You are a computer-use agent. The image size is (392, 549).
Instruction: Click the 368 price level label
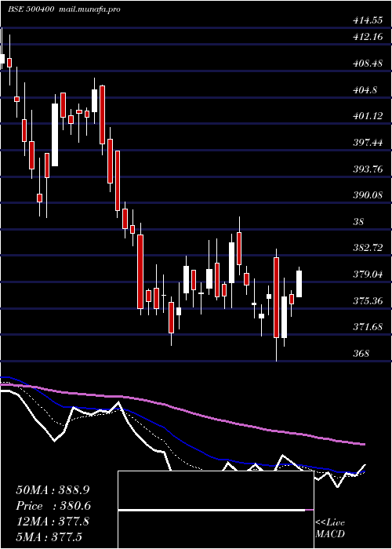coord(361,353)
